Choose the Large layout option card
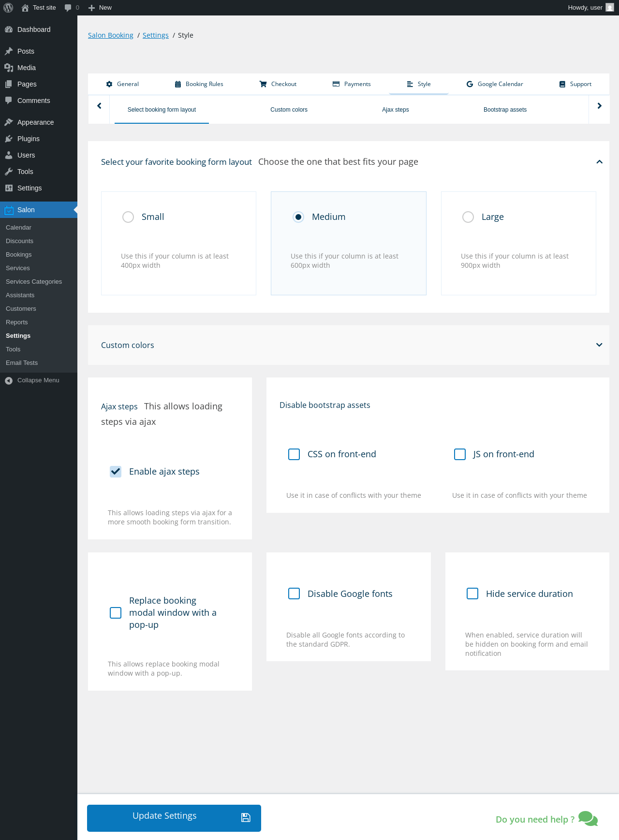The image size is (619, 840). pyautogui.click(x=518, y=243)
